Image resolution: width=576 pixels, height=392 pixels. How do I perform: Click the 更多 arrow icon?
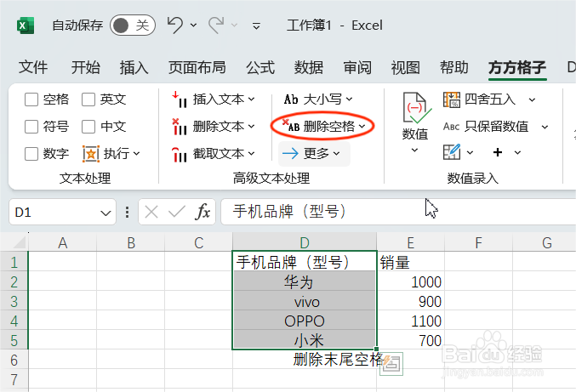(290, 153)
